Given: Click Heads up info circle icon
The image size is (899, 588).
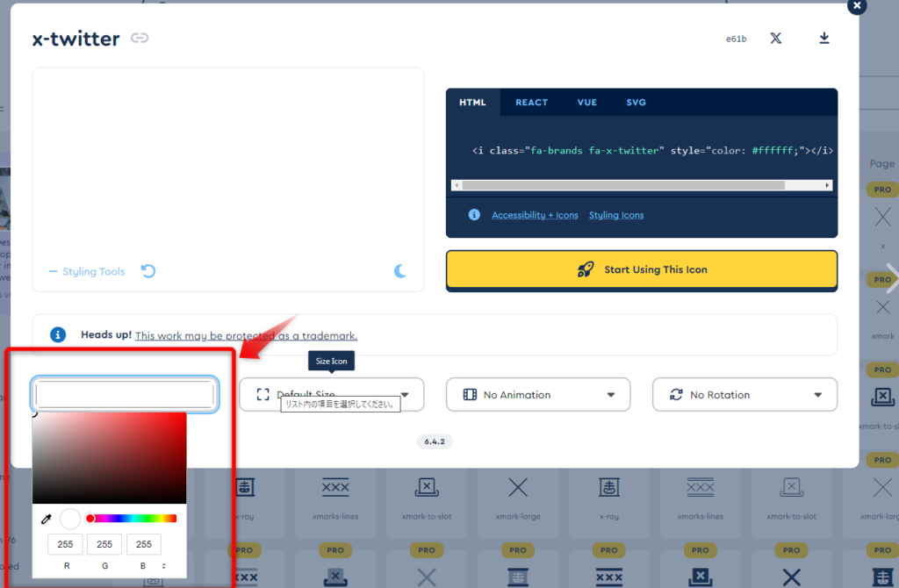Looking at the screenshot, I should (58, 334).
